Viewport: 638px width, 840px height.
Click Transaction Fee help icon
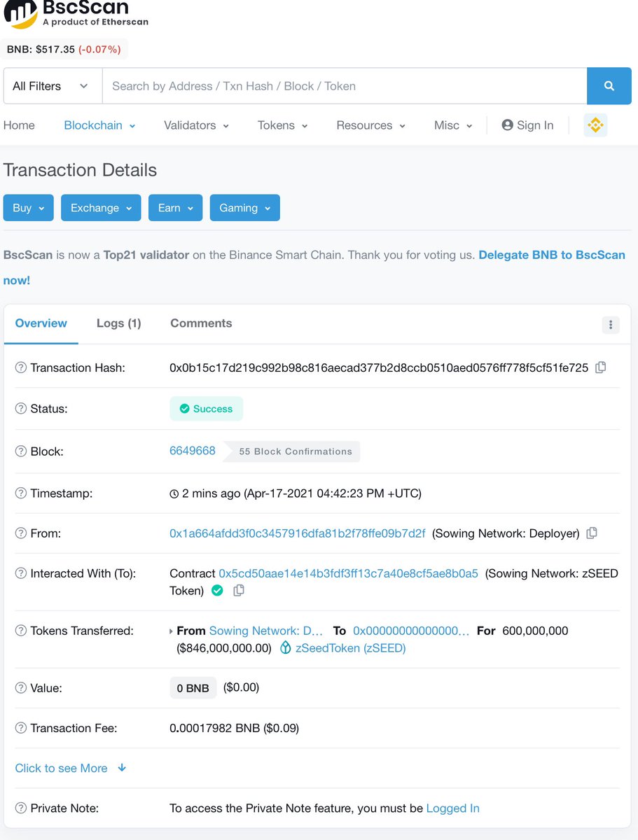point(21,729)
